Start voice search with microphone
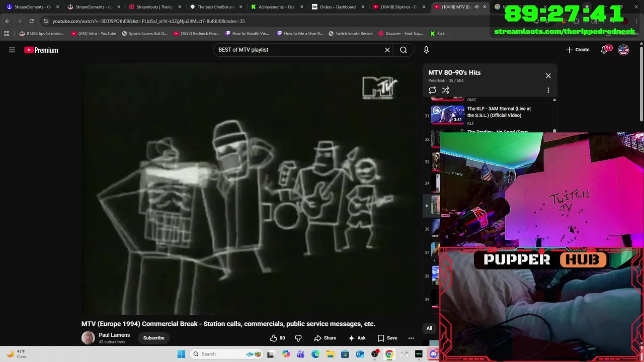 (426, 50)
